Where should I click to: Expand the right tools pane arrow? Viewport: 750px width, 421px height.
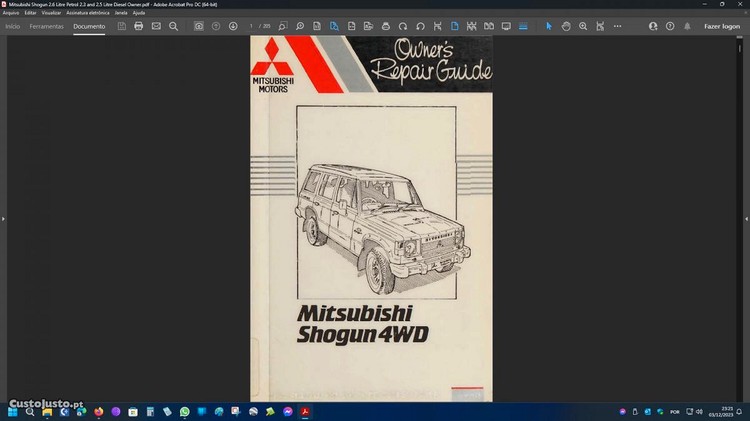745,218
